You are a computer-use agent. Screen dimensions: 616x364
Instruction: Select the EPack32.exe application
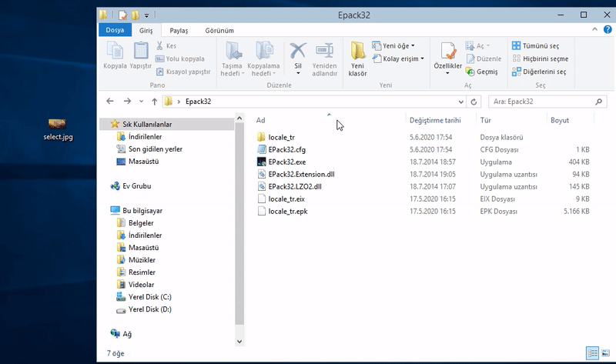(287, 162)
